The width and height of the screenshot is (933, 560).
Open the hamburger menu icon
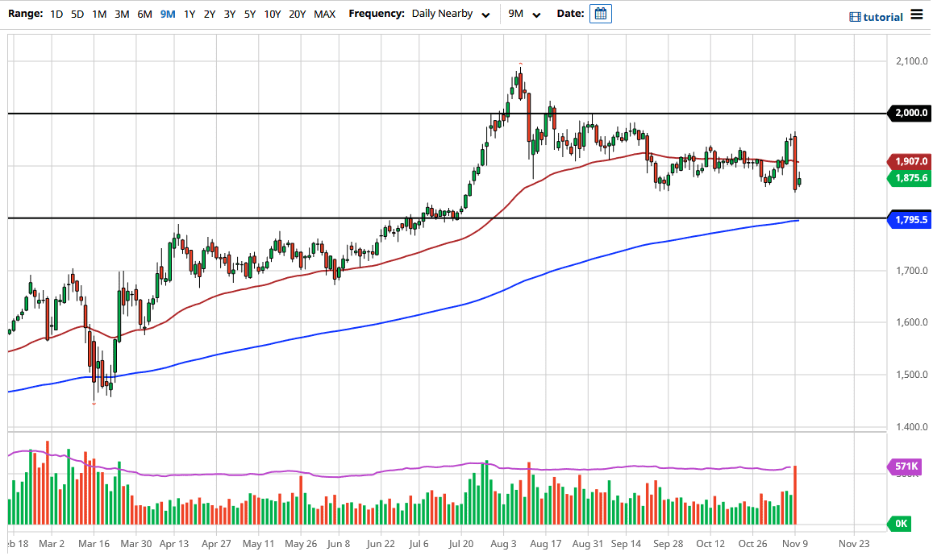(x=916, y=15)
